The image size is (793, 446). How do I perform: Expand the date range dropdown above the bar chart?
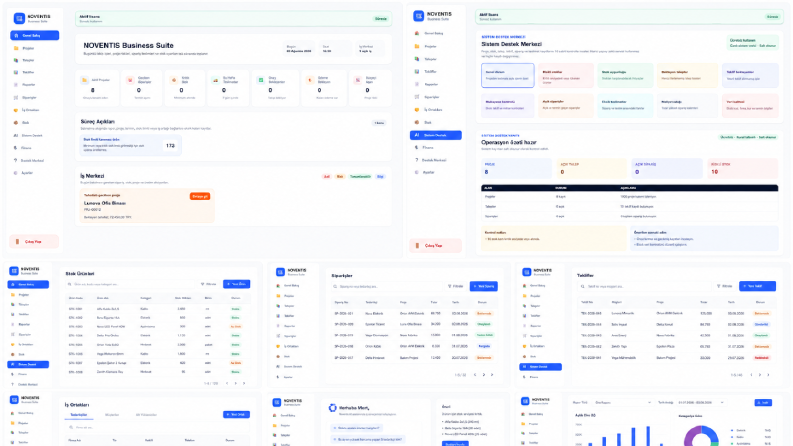click(x=700, y=403)
